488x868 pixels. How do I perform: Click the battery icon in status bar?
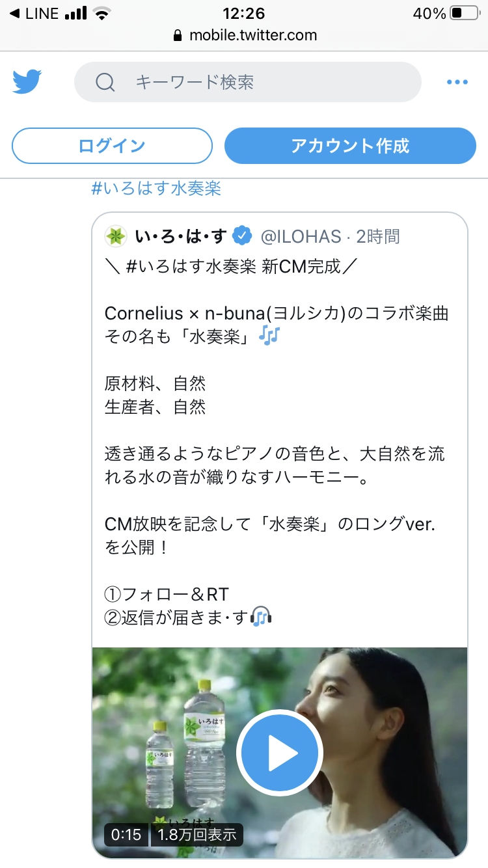pyautogui.click(x=465, y=13)
